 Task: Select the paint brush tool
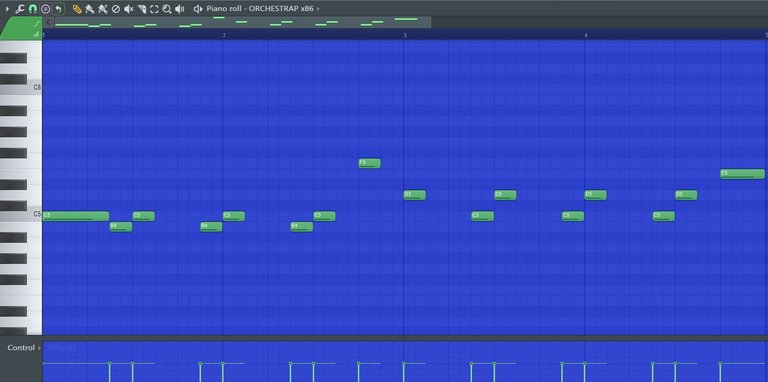tap(90, 9)
